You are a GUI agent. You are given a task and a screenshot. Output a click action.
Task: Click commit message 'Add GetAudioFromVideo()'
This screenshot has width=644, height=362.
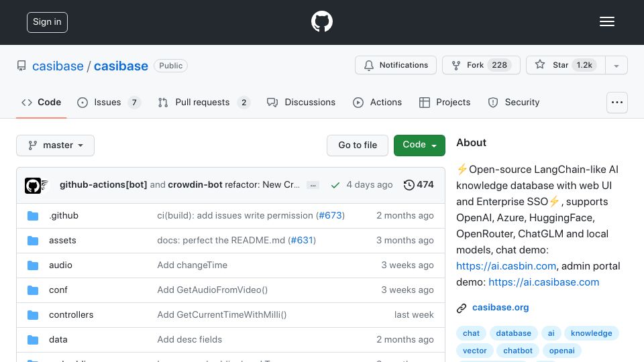pos(213,290)
